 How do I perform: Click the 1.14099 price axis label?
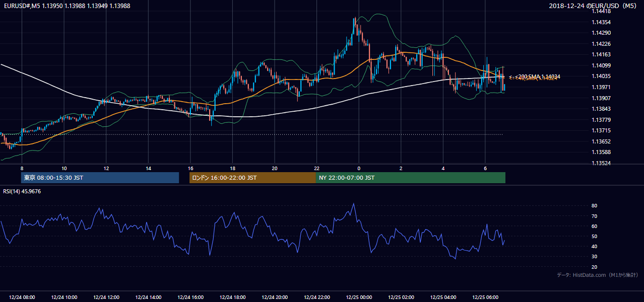pyautogui.click(x=601, y=65)
